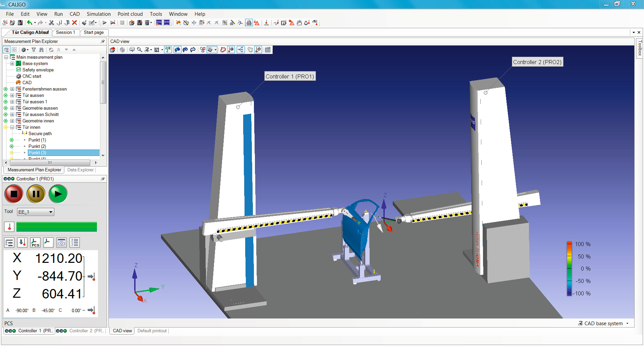The width and height of the screenshot is (644, 346).
Task: Select Punkt (2) in the measurement plan tree
Action: coord(37,147)
